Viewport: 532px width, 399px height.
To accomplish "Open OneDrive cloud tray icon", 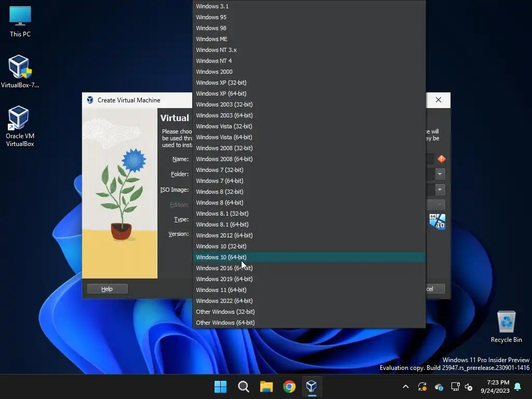I will [438, 387].
